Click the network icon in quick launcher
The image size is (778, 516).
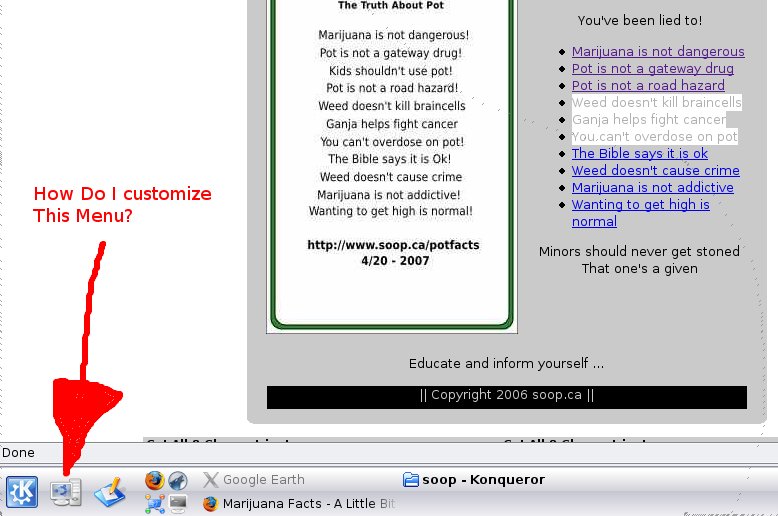coord(154,503)
